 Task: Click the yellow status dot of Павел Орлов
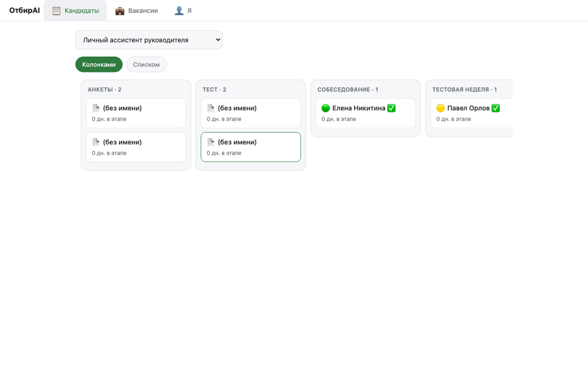pos(440,108)
